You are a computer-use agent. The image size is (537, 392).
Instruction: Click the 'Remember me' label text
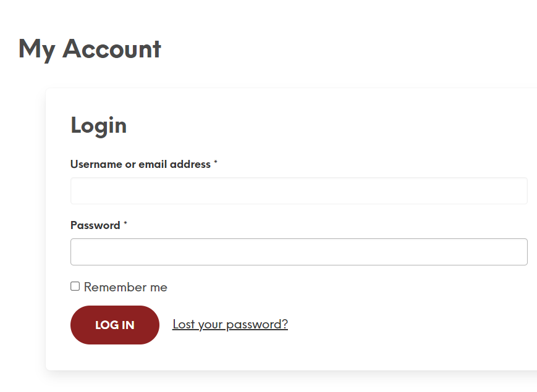coord(125,287)
